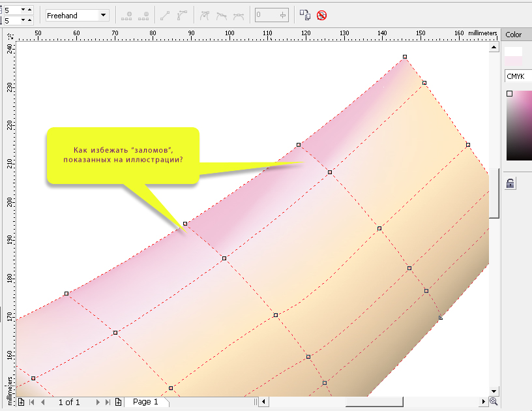
Task: Click the copy mesh fill properties icon
Action: click(305, 15)
